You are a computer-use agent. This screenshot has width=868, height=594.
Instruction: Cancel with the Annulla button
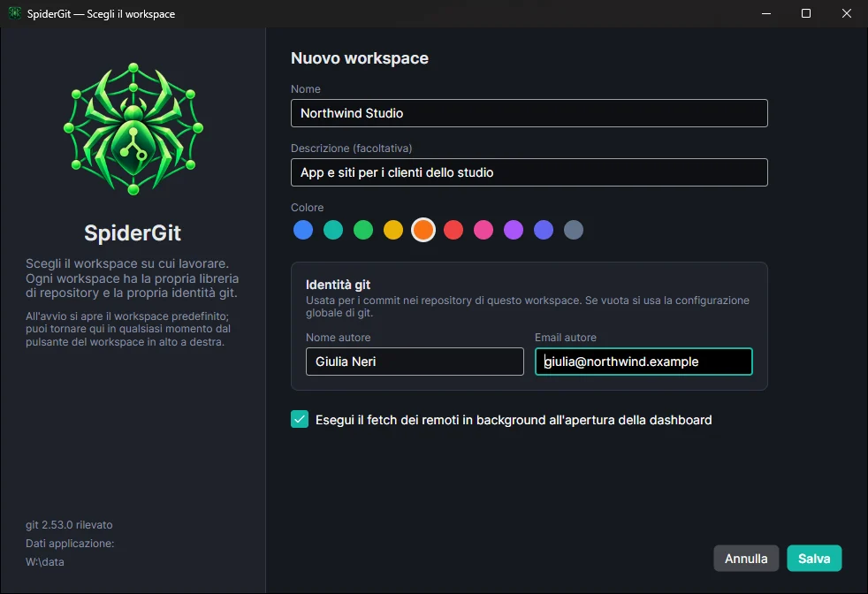click(x=746, y=559)
